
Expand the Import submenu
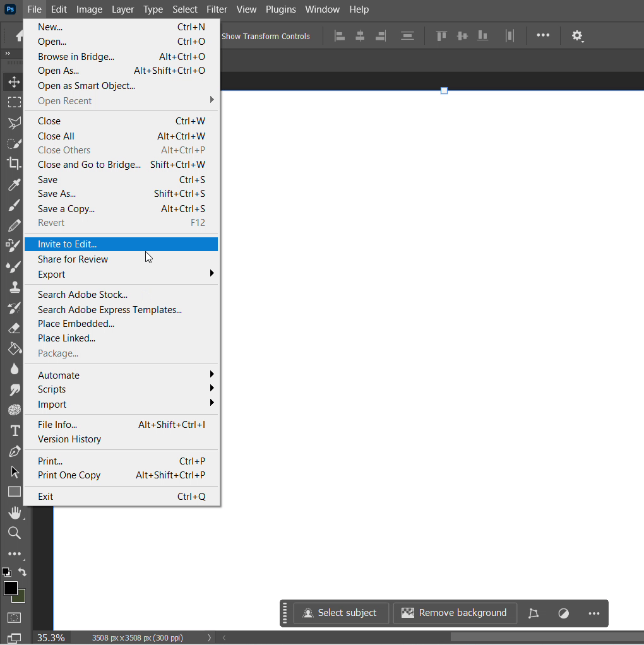pyautogui.click(x=121, y=404)
